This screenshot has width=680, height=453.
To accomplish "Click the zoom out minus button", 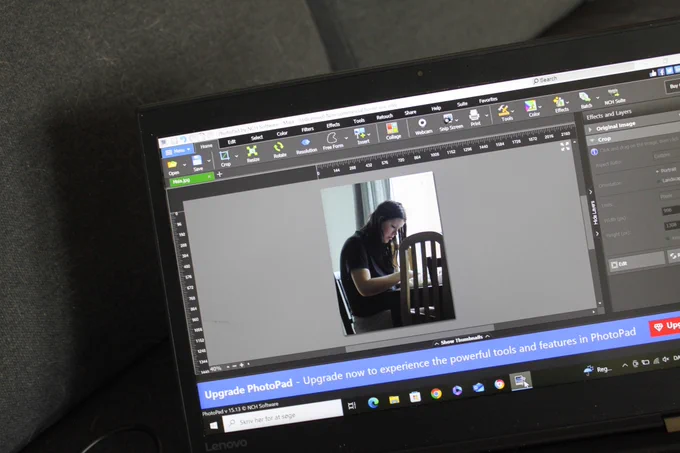I will (235, 366).
